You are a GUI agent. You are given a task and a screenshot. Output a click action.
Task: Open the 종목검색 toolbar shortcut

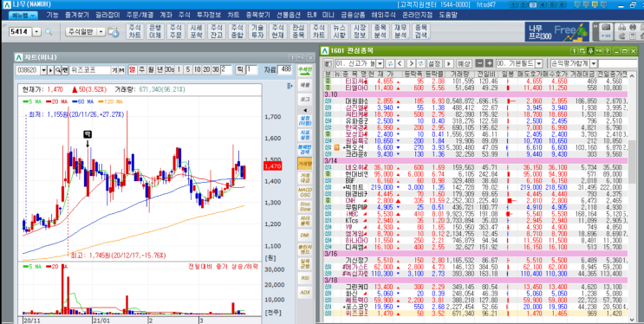point(421,31)
